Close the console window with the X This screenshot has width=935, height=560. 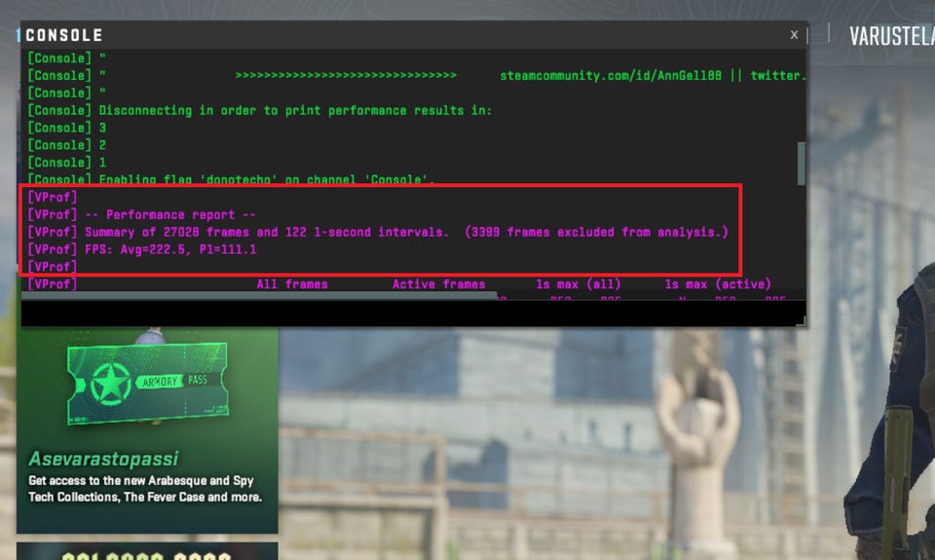(x=794, y=35)
